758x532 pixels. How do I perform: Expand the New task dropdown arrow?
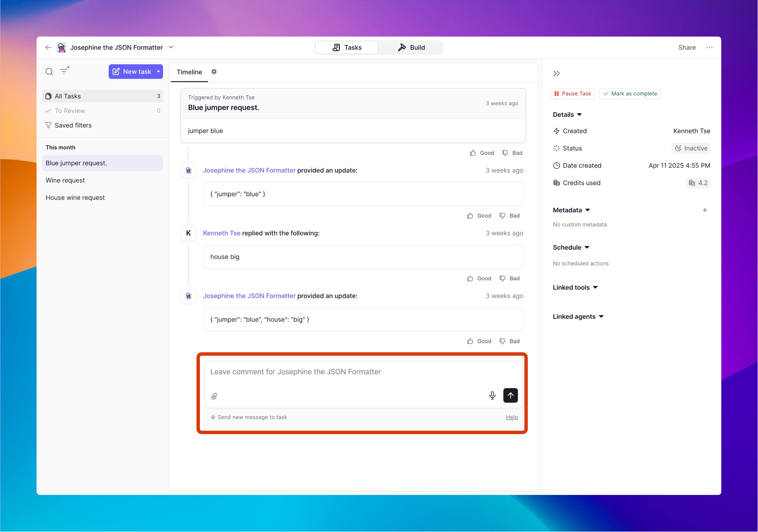(158, 72)
